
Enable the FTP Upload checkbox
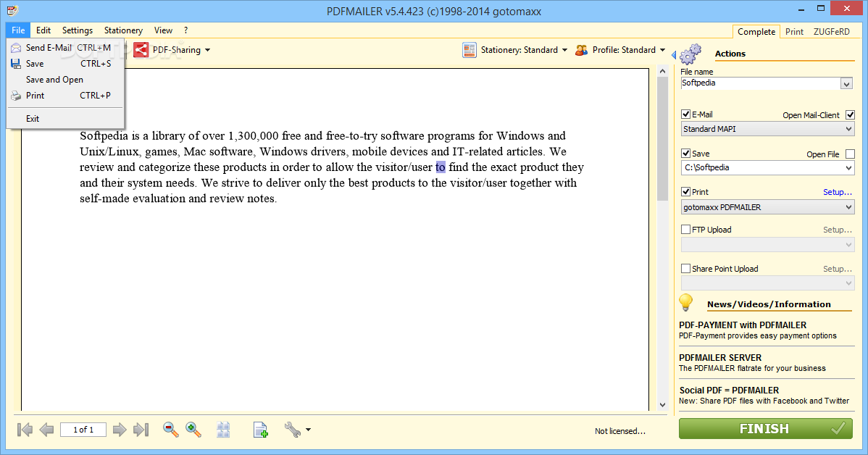pos(686,229)
